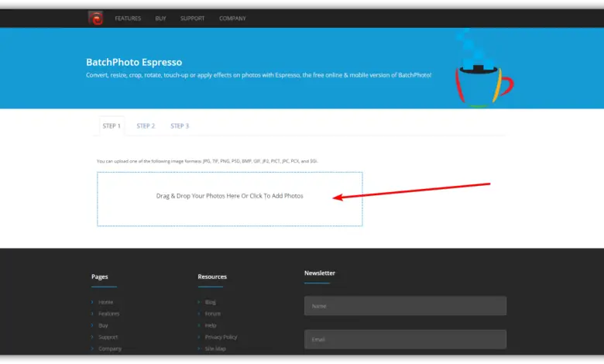Viewport: 604px width, 364px height.
Task: Open the FEATURES menu
Action: pos(128,19)
